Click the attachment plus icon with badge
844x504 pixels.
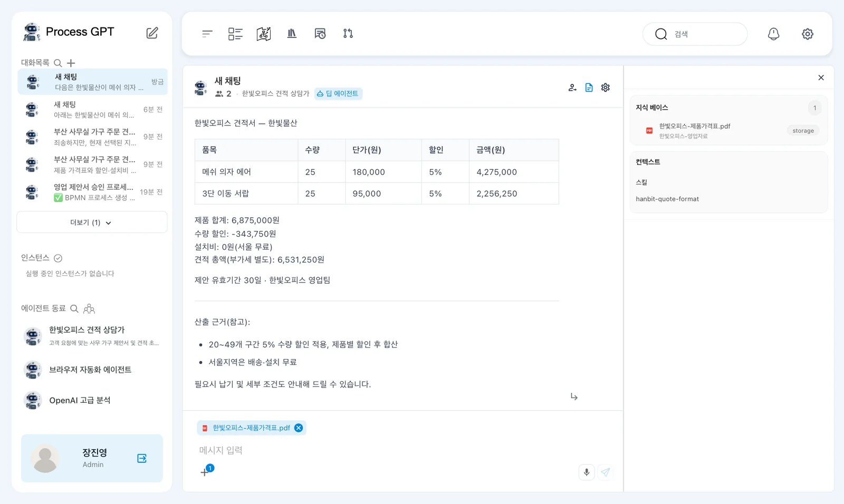(x=205, y=472)
